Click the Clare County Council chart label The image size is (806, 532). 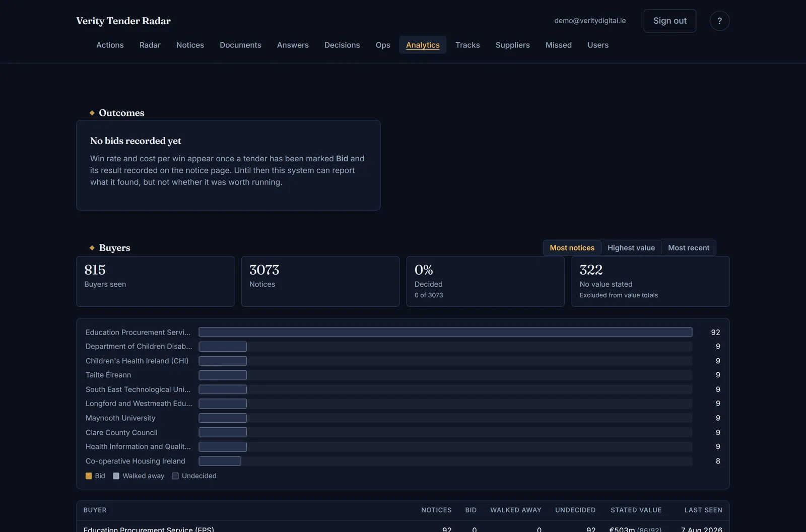[x=121, y=432]
